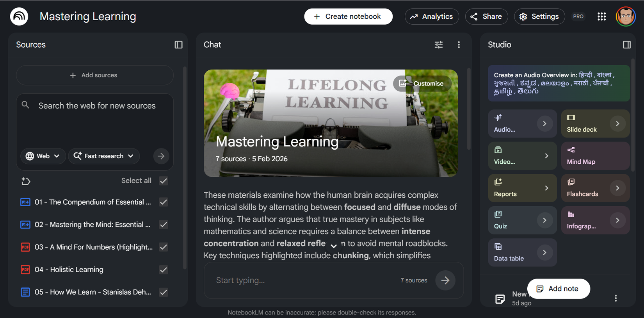Customise the notebook cover image

coord(422,84)
